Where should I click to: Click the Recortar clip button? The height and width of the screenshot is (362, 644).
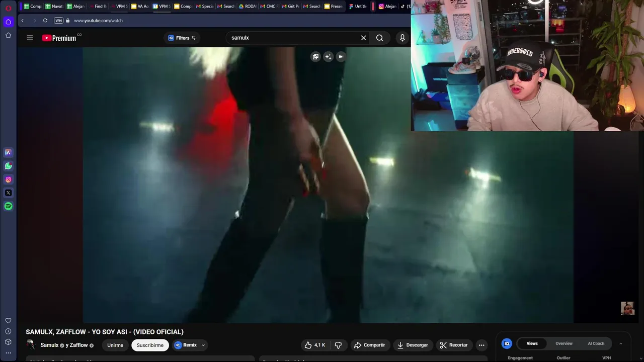pyautogui.click(x=454, y=345)
